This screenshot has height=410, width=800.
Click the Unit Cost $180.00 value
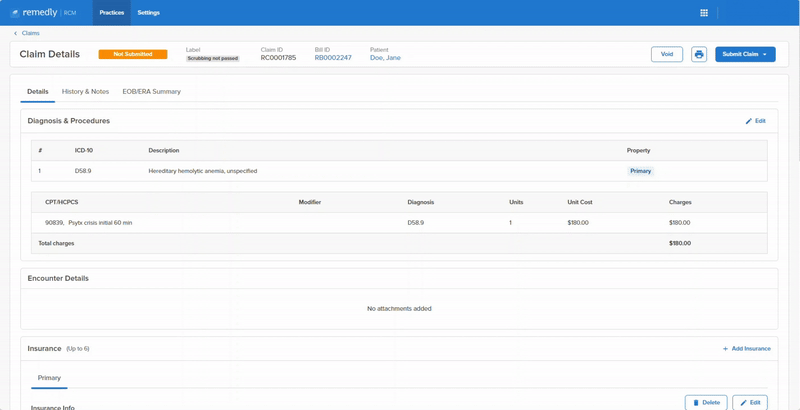(578, 223)
